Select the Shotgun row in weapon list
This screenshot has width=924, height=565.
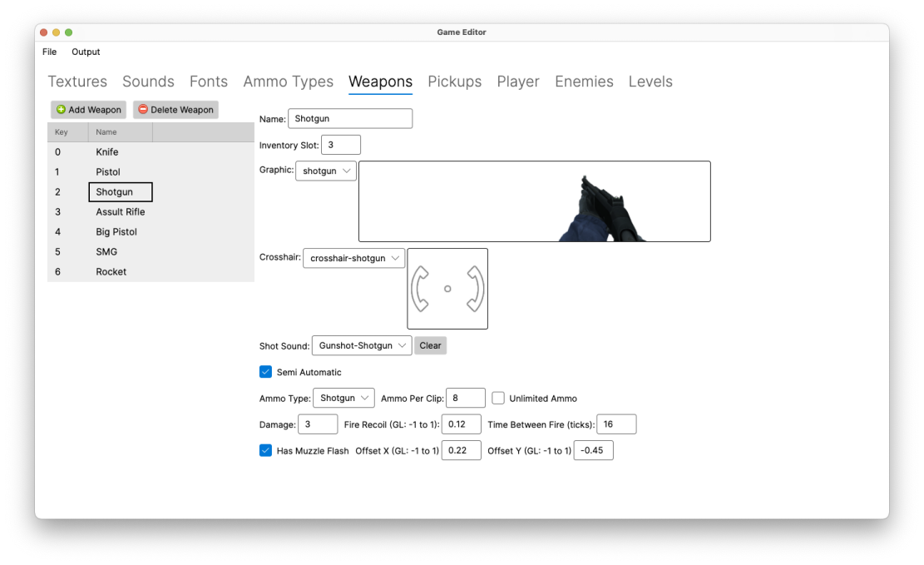tap(151, 192)
